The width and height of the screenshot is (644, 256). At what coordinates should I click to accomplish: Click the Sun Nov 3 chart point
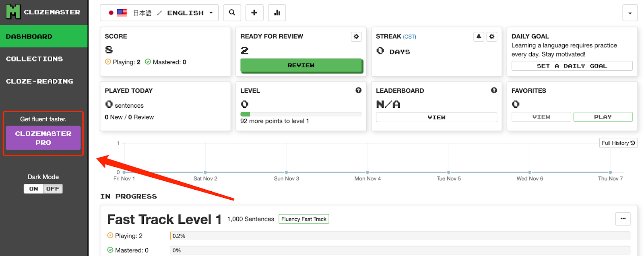pos(287,172)
